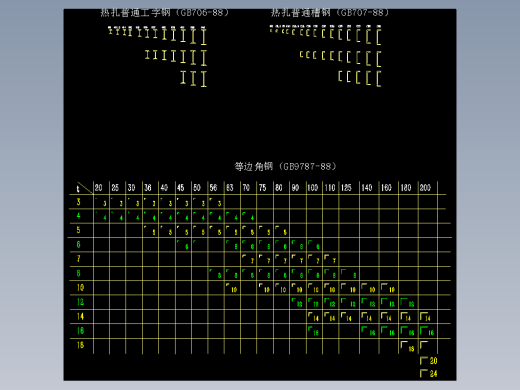Select column header 125 in angle table
The image size is (520, 390).
click(346, 188)
